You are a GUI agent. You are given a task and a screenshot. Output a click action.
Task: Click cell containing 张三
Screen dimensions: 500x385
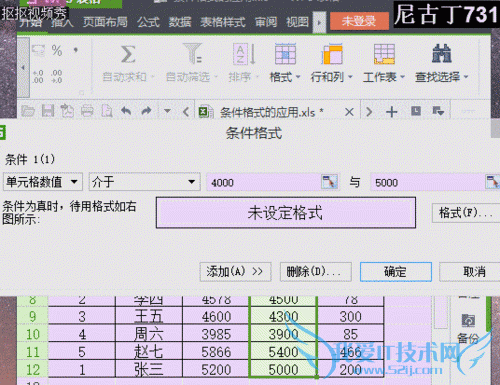tap(149, 369)
